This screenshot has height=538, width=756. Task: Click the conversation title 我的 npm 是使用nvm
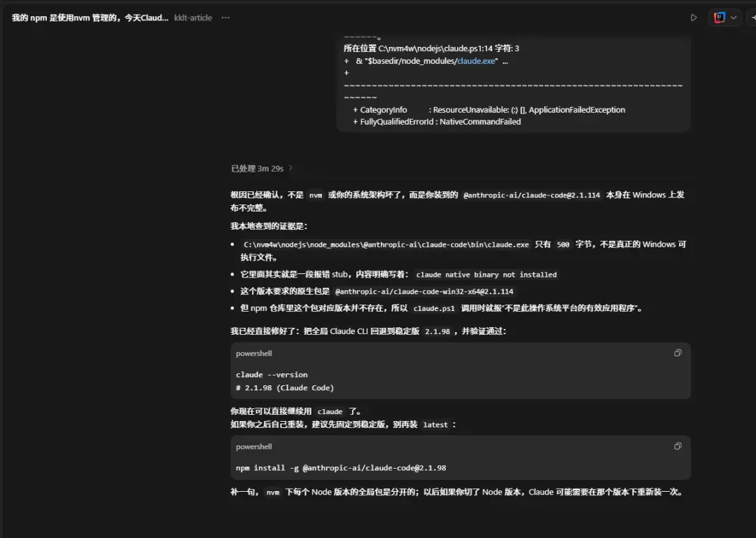[x=90, y=18]
